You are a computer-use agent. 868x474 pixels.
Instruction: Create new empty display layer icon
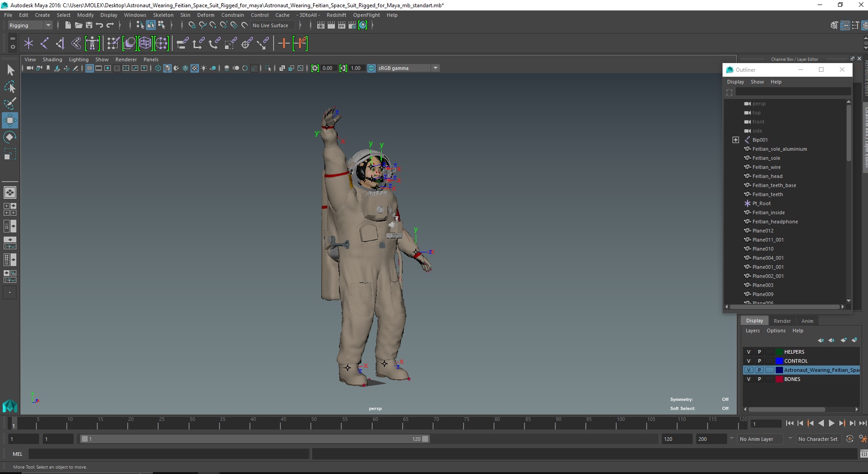click(x=844, y=340)
